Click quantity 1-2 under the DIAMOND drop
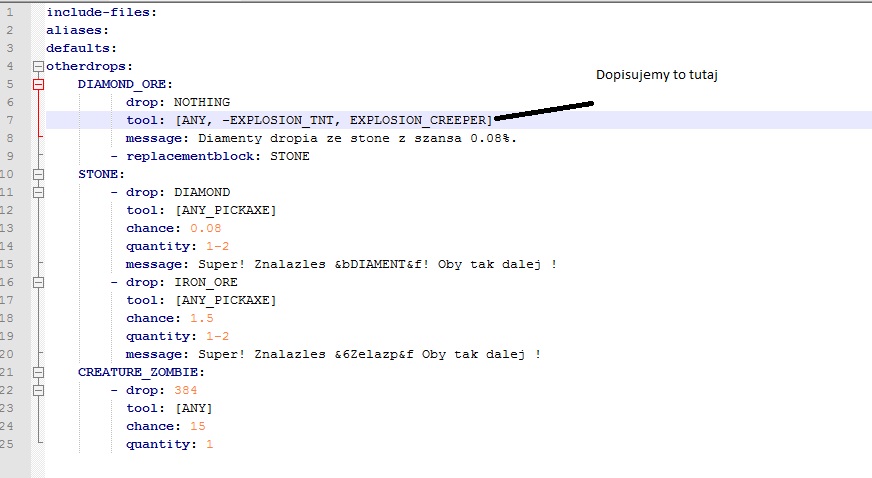 [x=217, y=246]
